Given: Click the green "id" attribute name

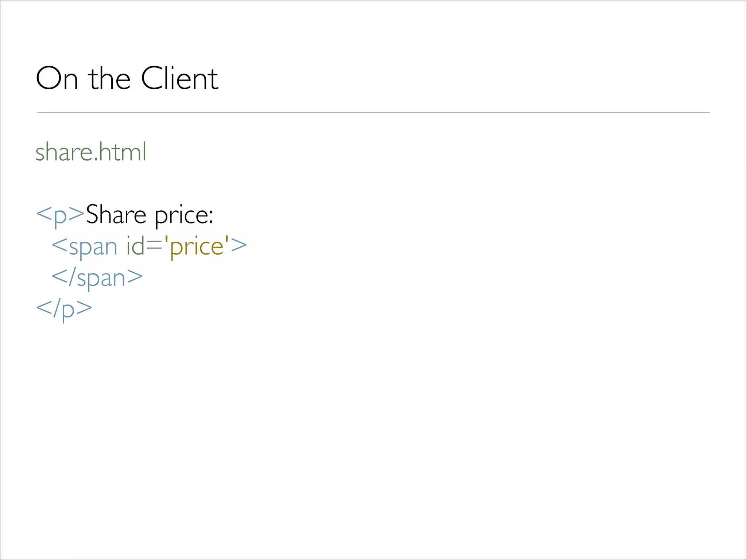Looking at the screenshot, I should tap(135, 246).
